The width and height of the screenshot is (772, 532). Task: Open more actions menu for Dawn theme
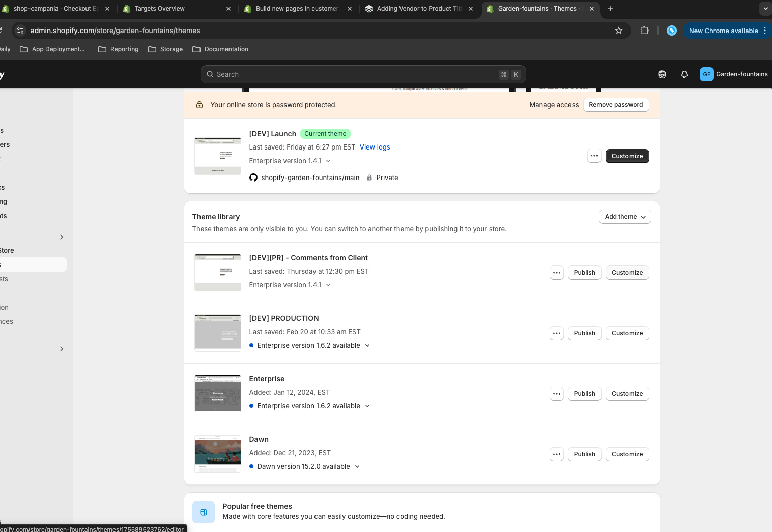(556, 454)
